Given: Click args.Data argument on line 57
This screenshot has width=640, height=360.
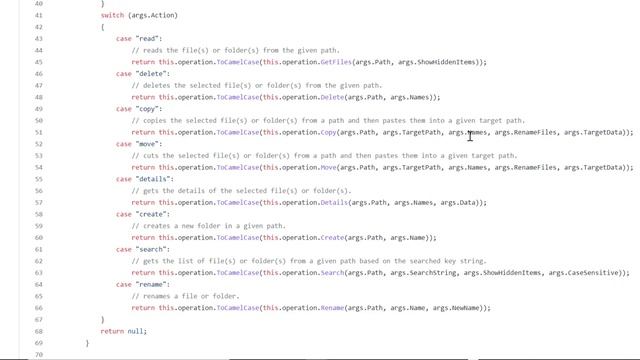Looking at the screenshot, I should [458, 202].
